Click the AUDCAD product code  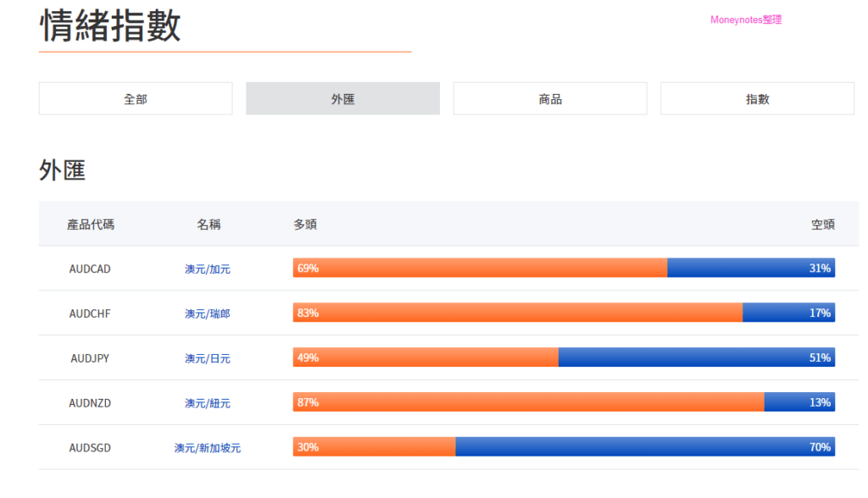pos(90,269)
